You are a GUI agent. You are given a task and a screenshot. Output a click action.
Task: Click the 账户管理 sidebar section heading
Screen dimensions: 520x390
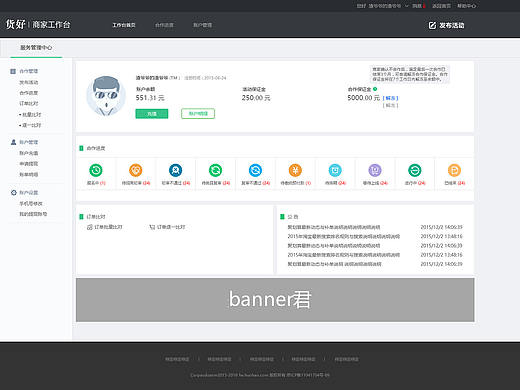[29, 142]
